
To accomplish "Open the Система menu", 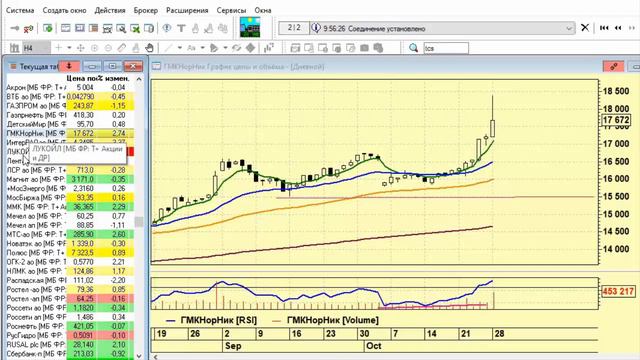I will click(20, 10).
